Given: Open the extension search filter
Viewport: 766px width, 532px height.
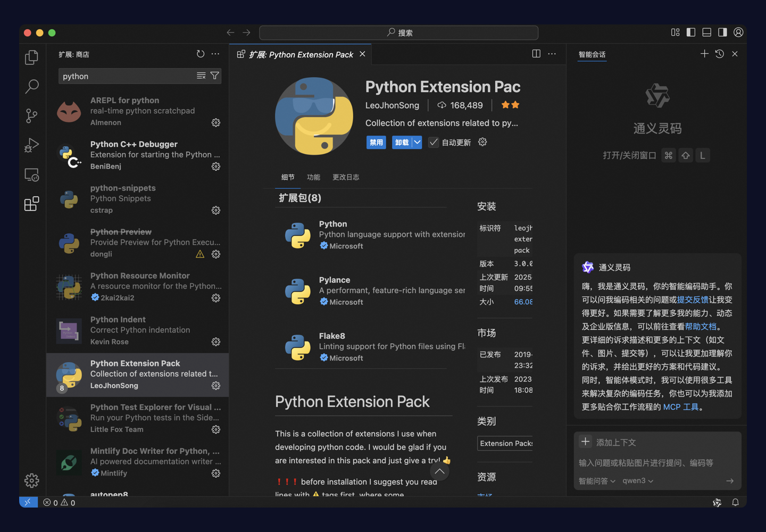Looking at the screenshot, I should 214,76.
